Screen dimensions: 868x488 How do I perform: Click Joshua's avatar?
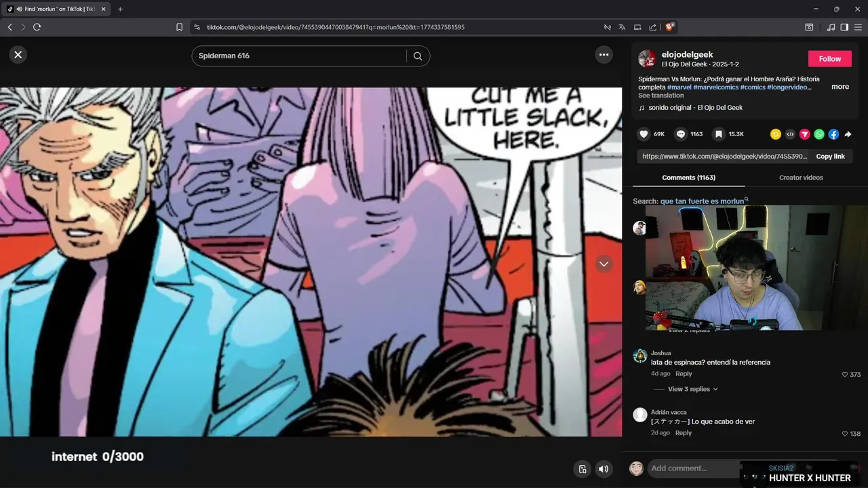pos(639,356)
